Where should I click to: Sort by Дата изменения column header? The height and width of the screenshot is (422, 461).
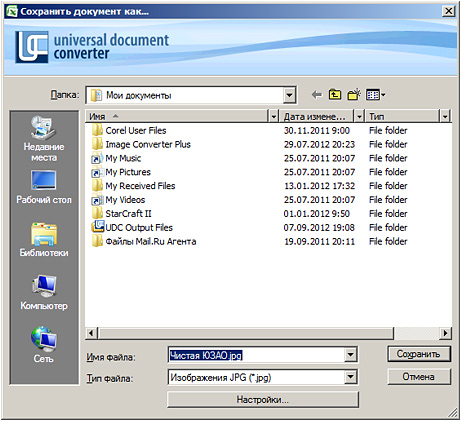pyautogui.click(x=315, y=116)
